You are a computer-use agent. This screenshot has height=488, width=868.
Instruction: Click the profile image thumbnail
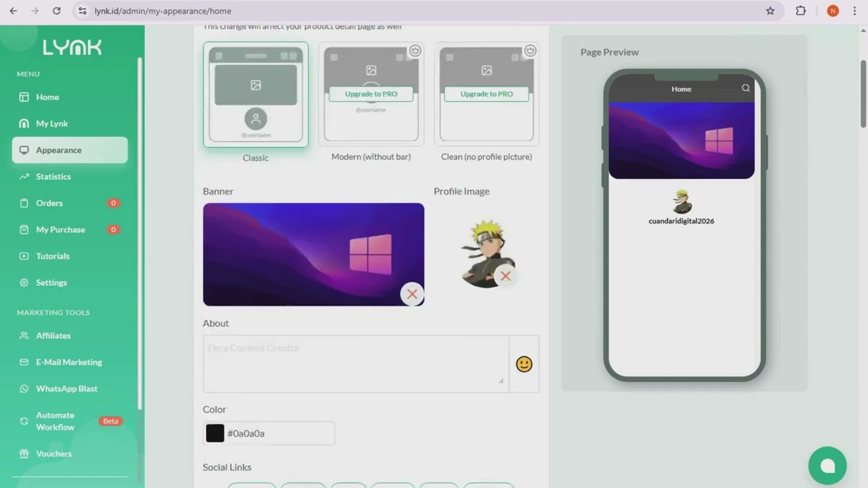click(x=487, y=252)
